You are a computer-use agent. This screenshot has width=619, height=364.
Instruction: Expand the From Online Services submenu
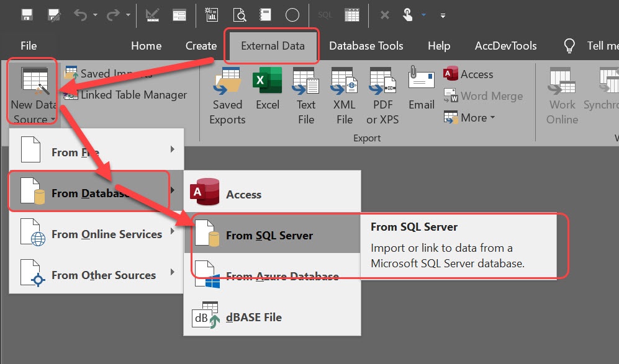[97, 233]
